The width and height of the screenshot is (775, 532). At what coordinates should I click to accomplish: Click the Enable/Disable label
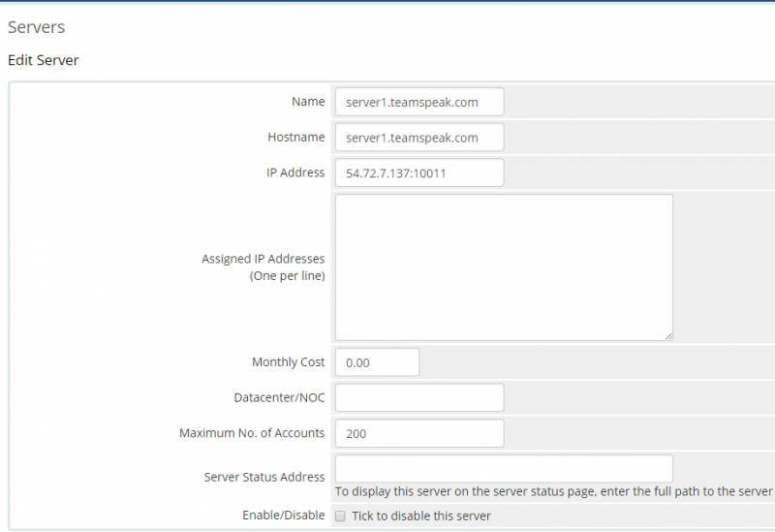[x=283, y=516]
